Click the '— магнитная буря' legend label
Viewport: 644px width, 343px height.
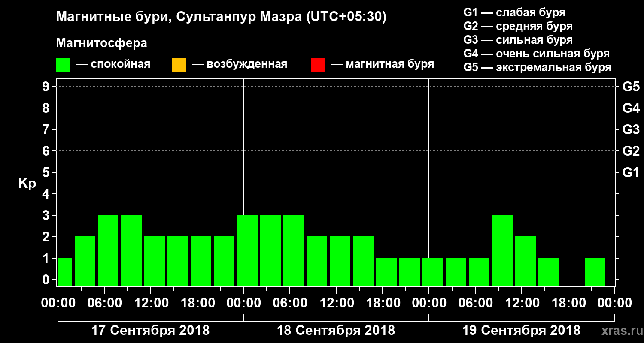[383, 64]
